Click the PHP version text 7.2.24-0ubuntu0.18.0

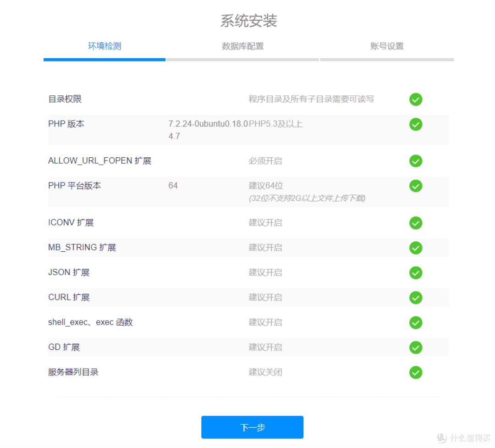209,124
